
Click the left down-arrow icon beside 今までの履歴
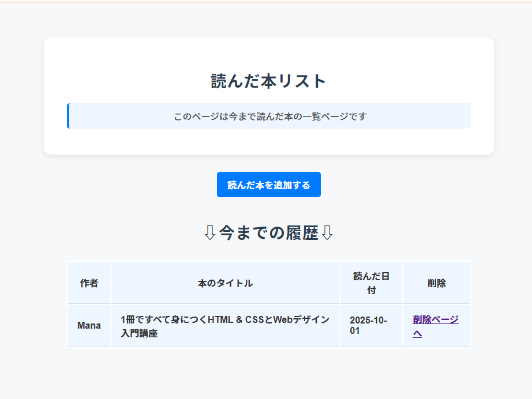(210, 233)
